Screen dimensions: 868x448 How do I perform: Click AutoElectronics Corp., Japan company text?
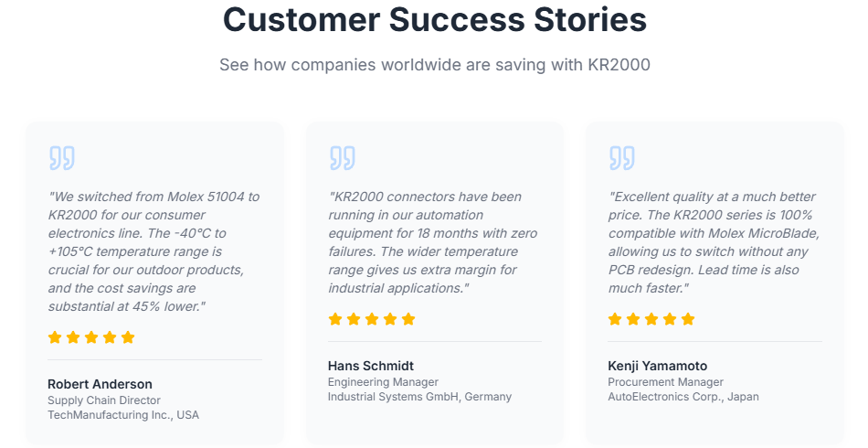(x=683, y=397)
